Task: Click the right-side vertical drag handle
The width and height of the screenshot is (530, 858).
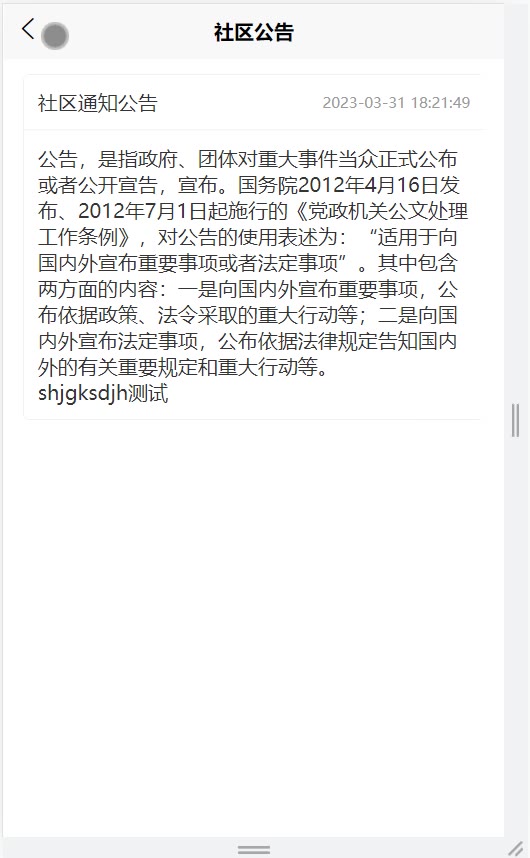Action: pos(515,420)
